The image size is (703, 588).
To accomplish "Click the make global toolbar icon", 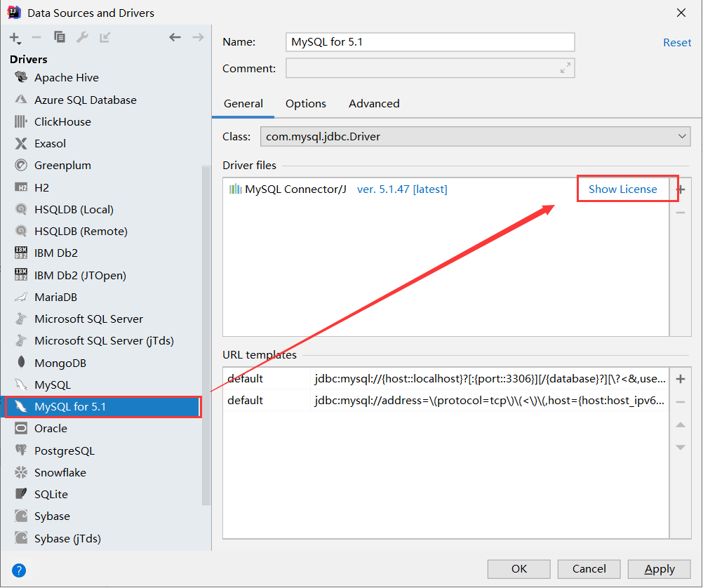I will click(105, 37).
